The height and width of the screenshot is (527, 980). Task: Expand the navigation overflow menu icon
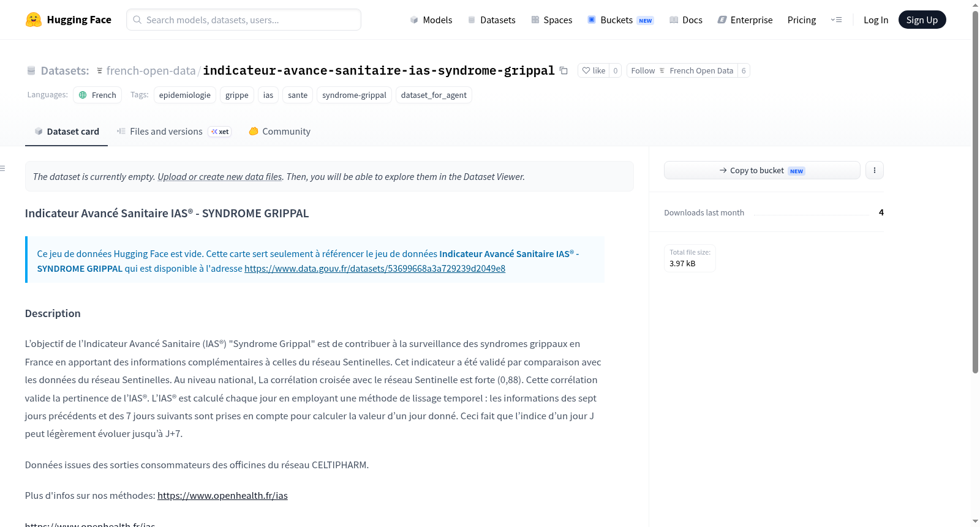(x=836, y=20)
